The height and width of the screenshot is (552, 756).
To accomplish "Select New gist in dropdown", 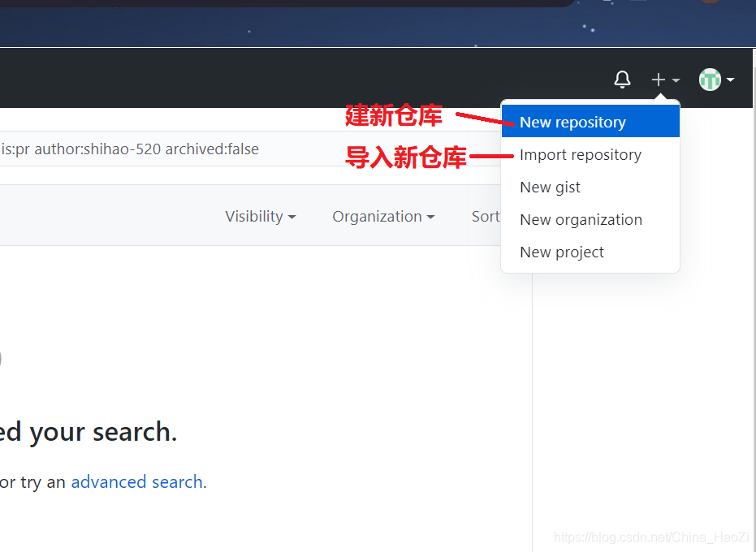I will [x=590, y=187].
